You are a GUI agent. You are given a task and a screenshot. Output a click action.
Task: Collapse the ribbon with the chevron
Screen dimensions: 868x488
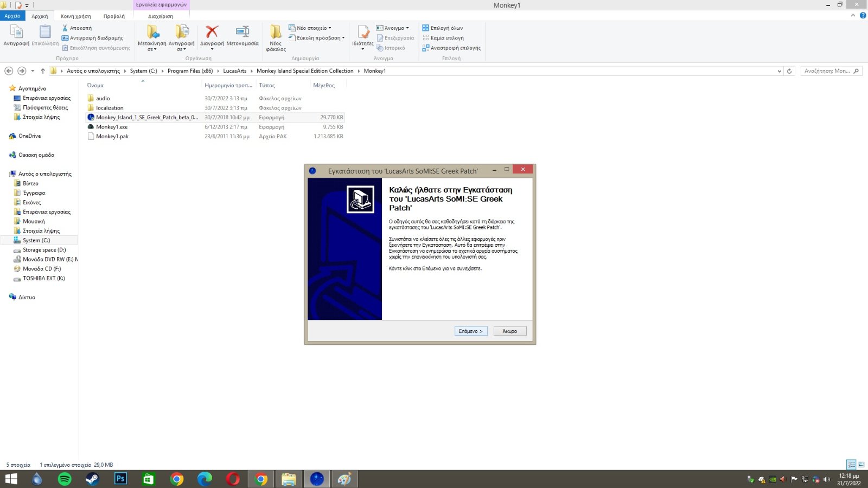coord(853,16)
